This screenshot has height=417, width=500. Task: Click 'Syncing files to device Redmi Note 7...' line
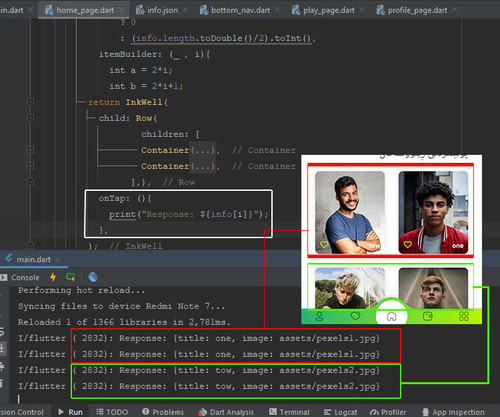coord(121,306)
